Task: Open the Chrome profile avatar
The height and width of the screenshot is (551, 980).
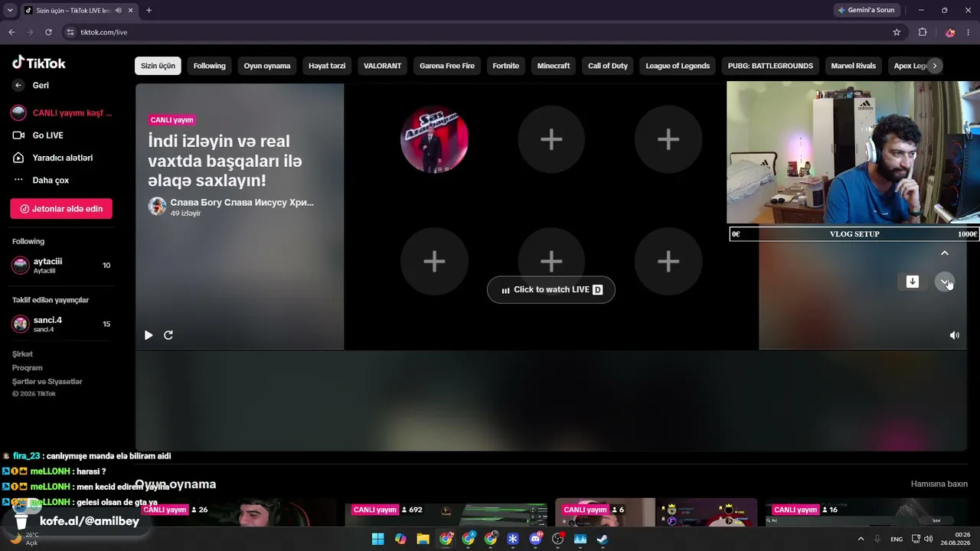Action: click(x=950, y=32)
